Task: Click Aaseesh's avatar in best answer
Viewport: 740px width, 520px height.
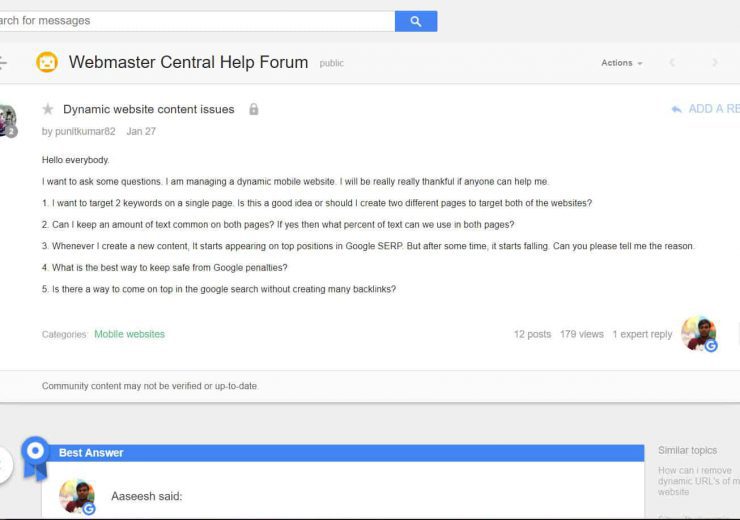Action: (x=77, y=496)
